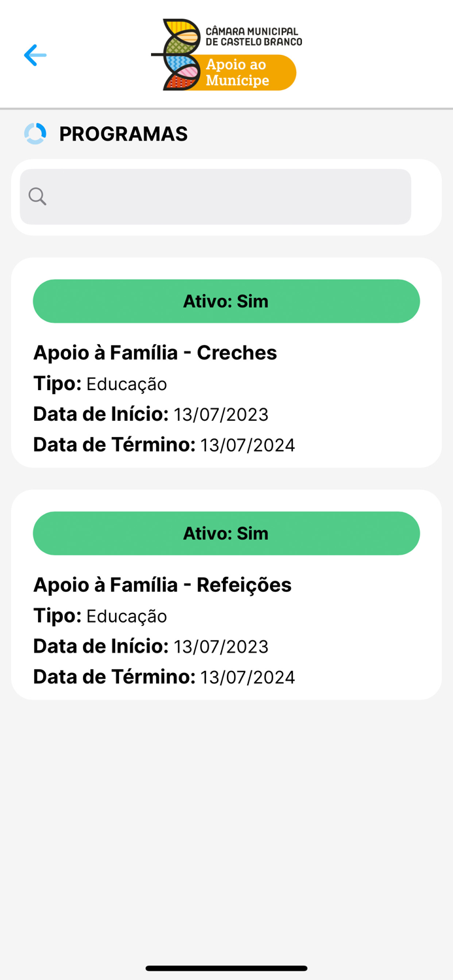The width and height of the screenshot is (453, 980).
Task: Click the search icon inside the search bar
Action: coord(37,196)
